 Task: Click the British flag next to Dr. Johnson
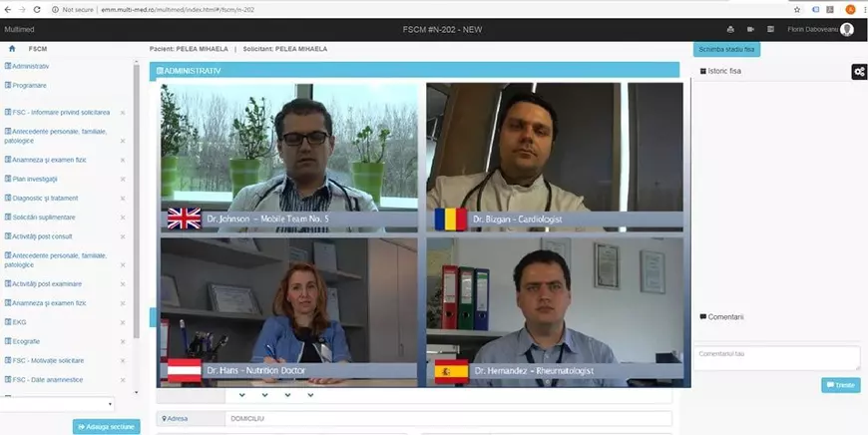pos(185,218)
